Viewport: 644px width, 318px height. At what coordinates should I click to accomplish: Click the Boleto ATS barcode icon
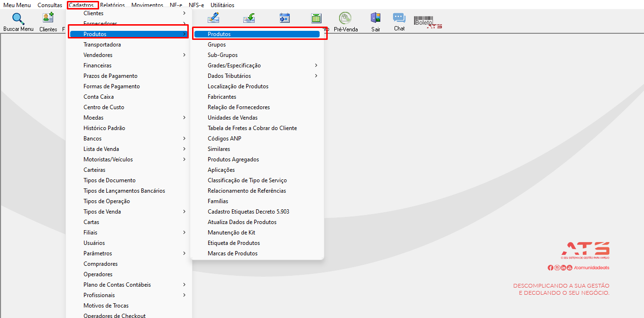point(428,22)
